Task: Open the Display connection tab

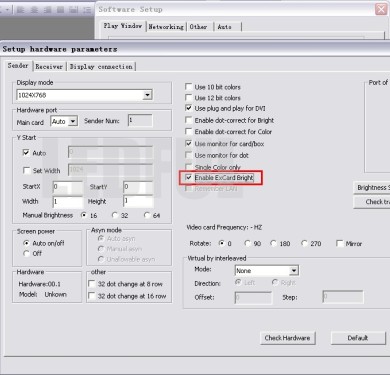Action: point(101,67)
